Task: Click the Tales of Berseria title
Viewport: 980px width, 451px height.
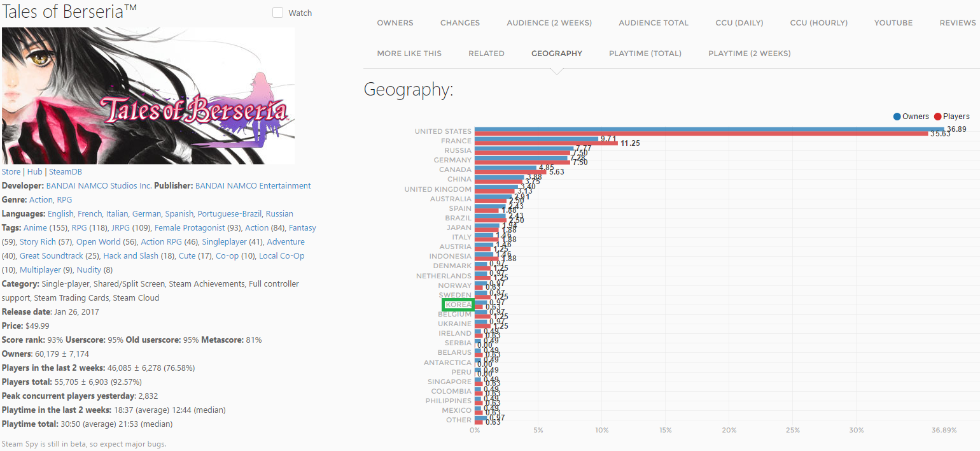Action: coord(70,11)
